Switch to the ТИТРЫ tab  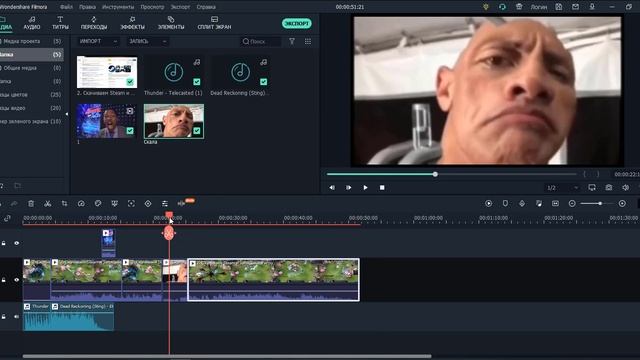60,23
